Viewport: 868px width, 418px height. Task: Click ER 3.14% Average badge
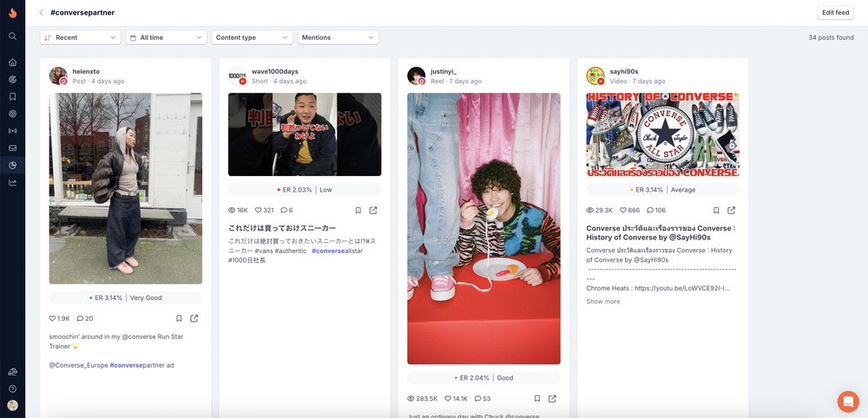coord(662,190)
